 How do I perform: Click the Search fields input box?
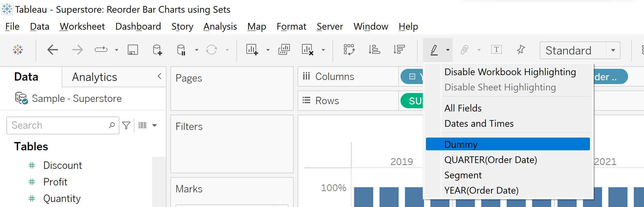[63, 125]
